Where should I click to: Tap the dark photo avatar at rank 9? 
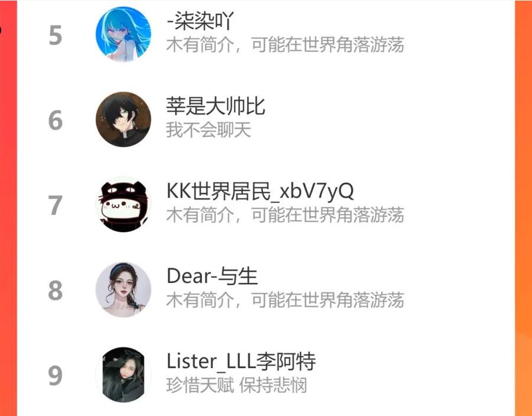[123, 375]
